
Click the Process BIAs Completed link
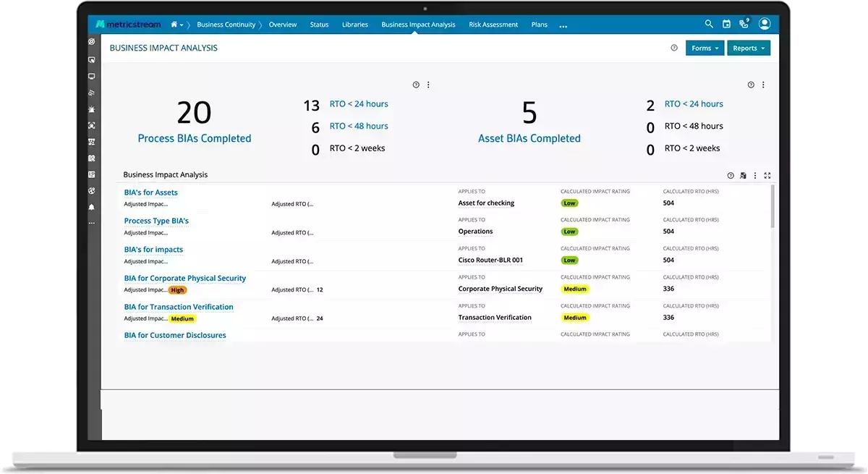tap(195, 138)
